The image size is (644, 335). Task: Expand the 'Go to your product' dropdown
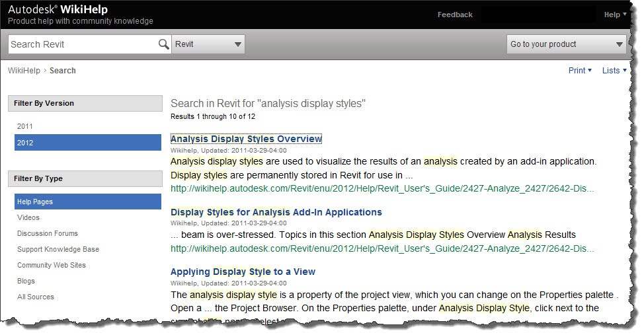566,44
